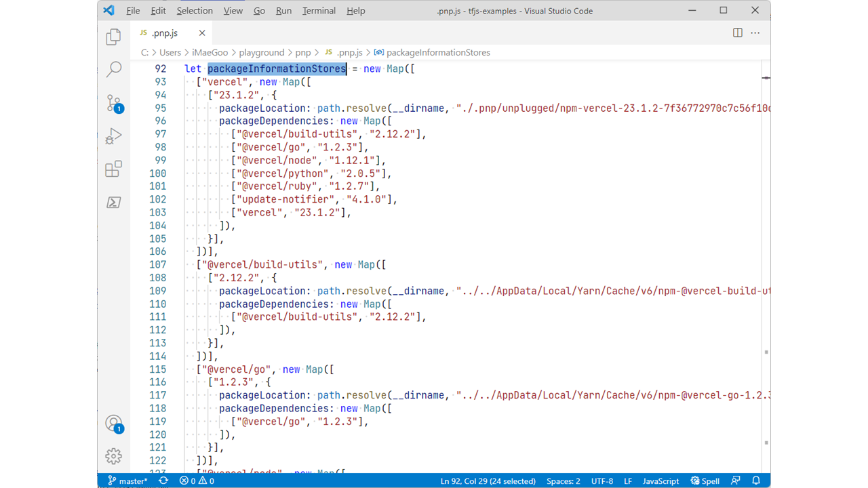Viewport: 868px width, 488px height.
Task: Close the .pnp.js editor tab
Action: point(202,33)
